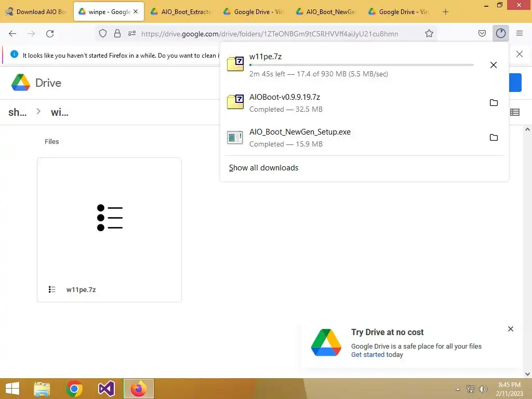Switch Drive to list layout view

click(515, 112)
